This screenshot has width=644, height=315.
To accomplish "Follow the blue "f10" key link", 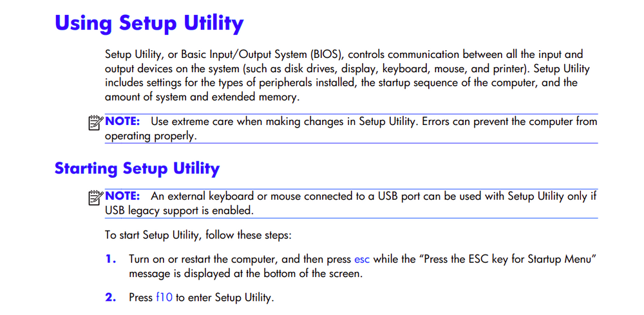I will [x=164, y=298].
